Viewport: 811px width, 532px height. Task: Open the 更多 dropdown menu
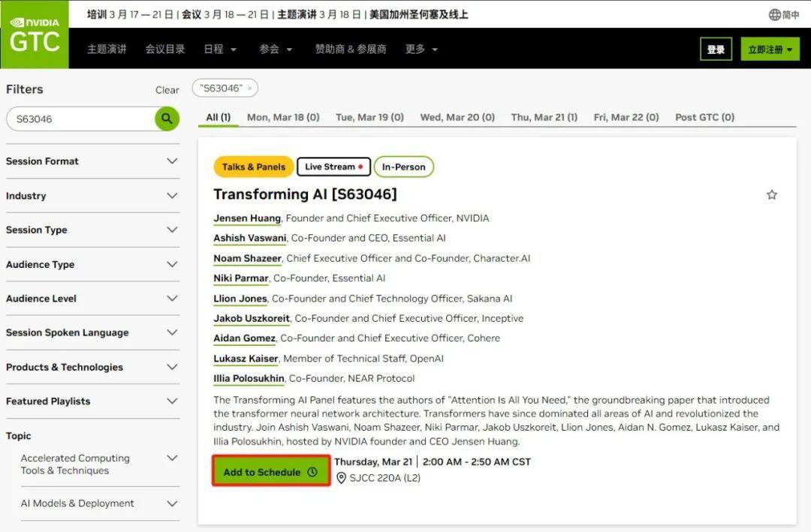(421, 49)
